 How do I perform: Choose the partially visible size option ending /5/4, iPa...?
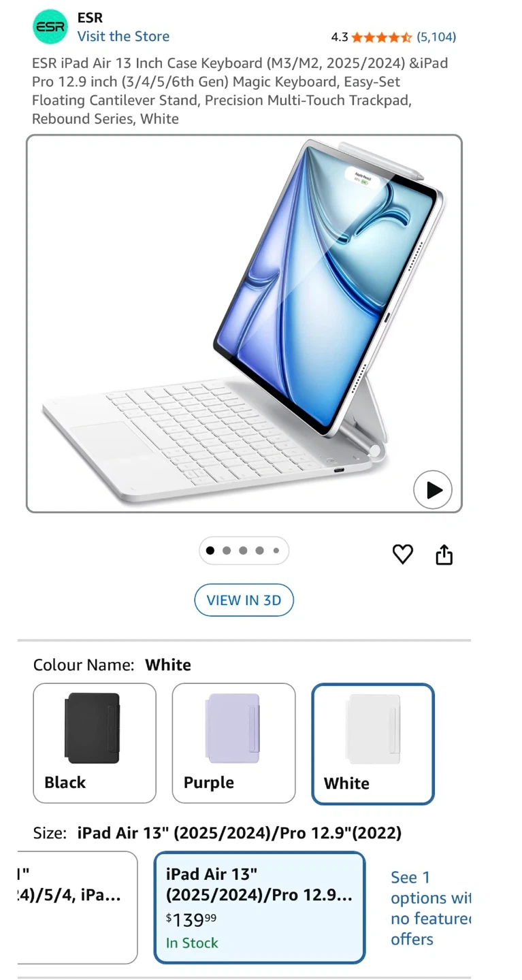tap(77, 908)
